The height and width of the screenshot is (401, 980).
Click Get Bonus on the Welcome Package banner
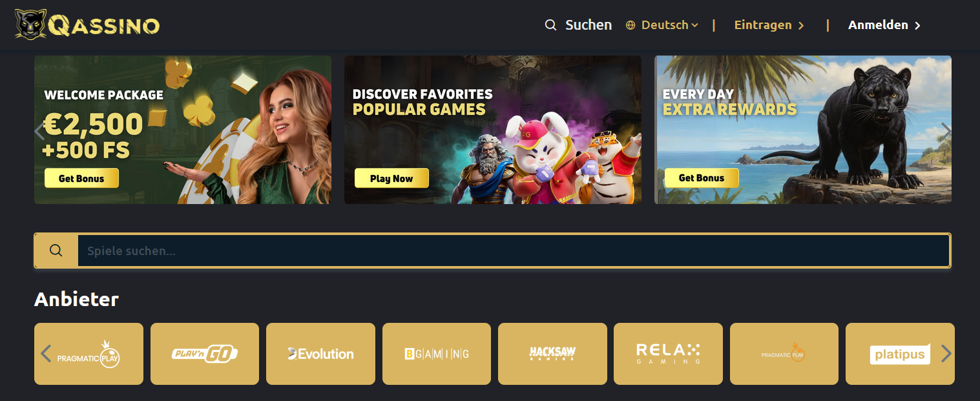coord(81,178)
